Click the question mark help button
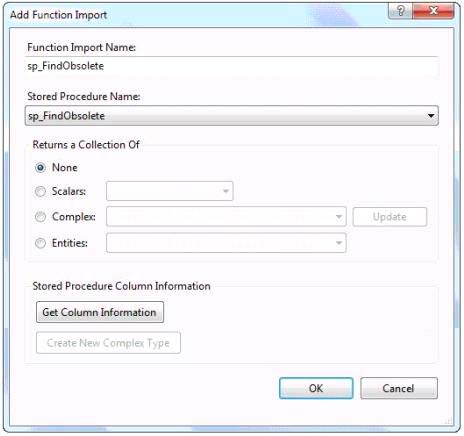 [x=400, y=11]
